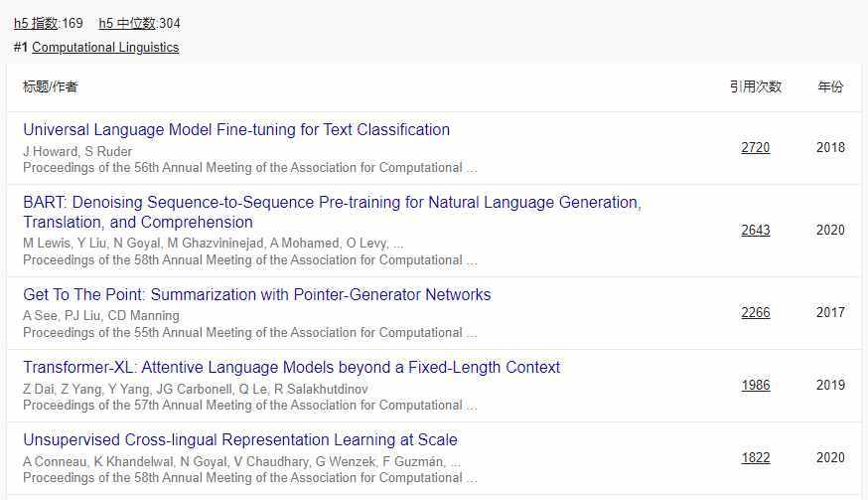Click the 57th Annual Meeting proceedings text
This screenshot has width=868, height=500.
click(x=249, y=405)
